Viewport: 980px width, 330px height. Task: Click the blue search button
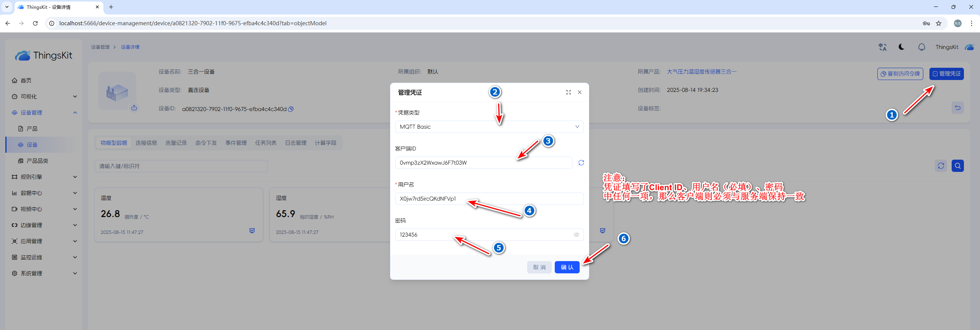[x=957, y=166]
